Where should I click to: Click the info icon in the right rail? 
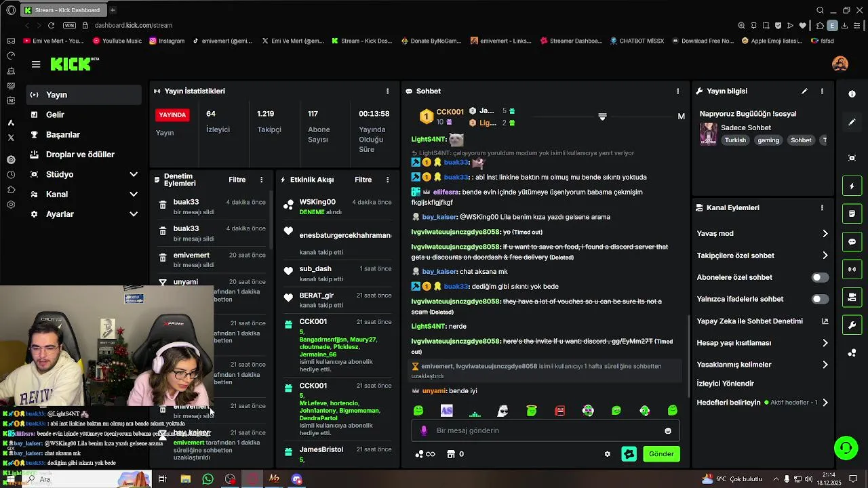click(852, 94)
